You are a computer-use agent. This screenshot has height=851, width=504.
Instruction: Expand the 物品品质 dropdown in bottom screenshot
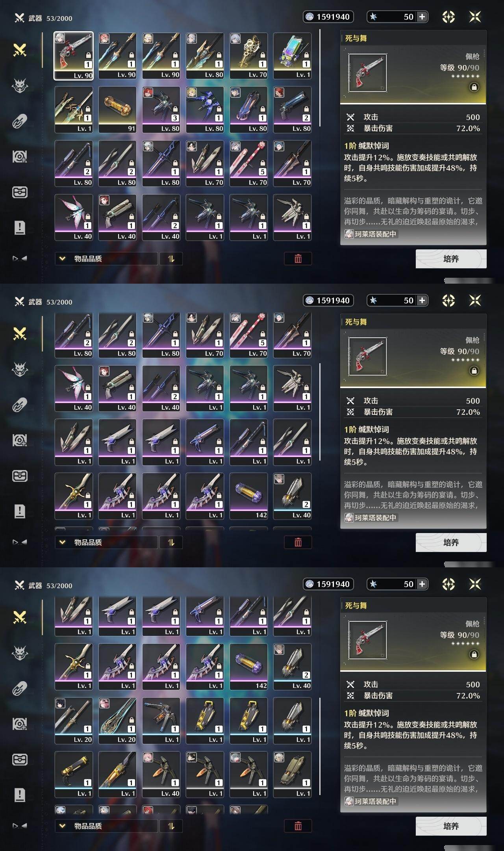tap(106, 826)
